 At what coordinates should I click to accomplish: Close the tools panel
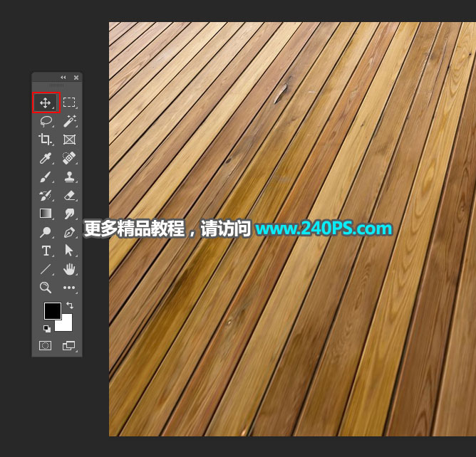coord(76,78)
